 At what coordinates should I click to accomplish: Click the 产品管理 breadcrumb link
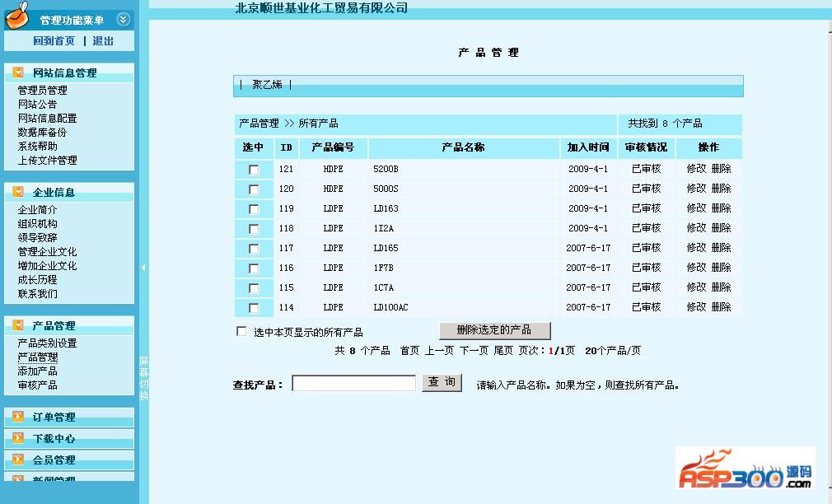[x=259, y=124]
